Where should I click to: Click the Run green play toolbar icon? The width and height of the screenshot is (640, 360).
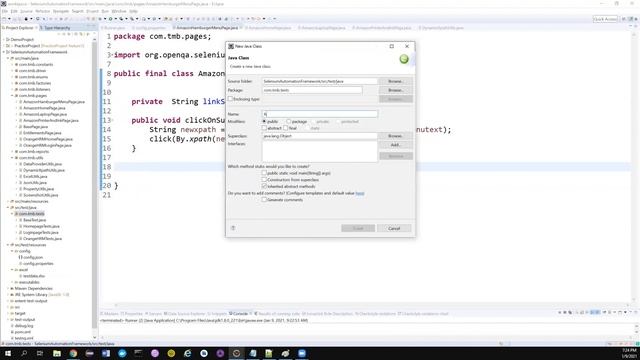[111, 19]
